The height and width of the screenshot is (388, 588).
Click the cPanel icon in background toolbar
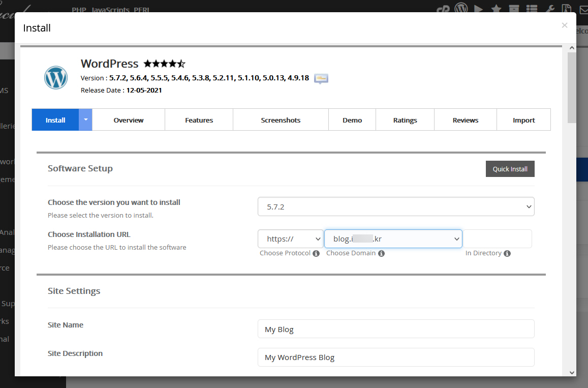(x=443, y=9)
